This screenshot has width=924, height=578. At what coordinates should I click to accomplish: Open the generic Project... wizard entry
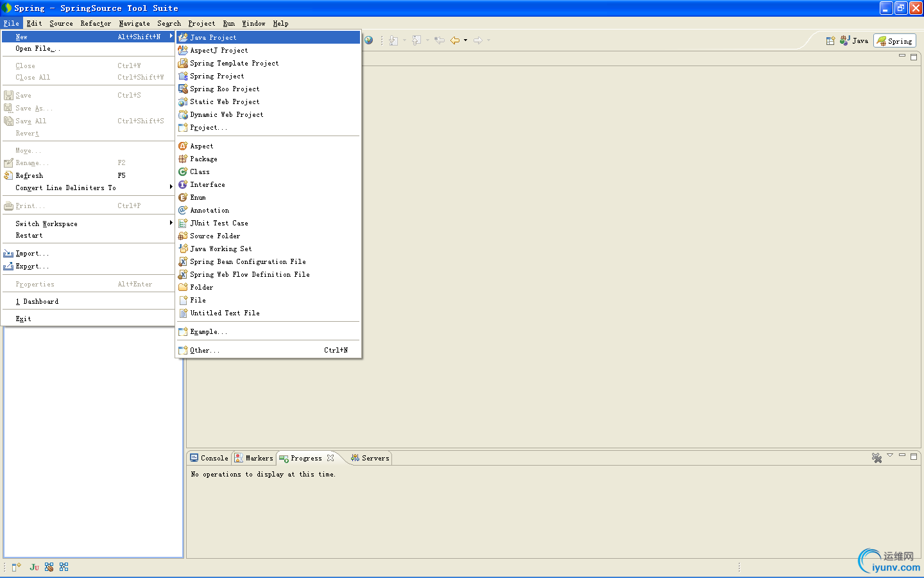[x=268, y=127]
